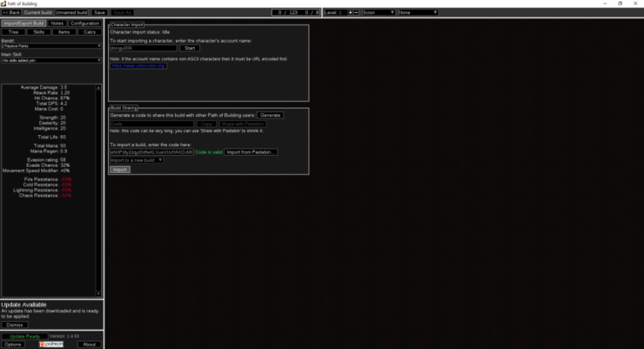Click the Path of Building title bar icon

click(3, 3)
